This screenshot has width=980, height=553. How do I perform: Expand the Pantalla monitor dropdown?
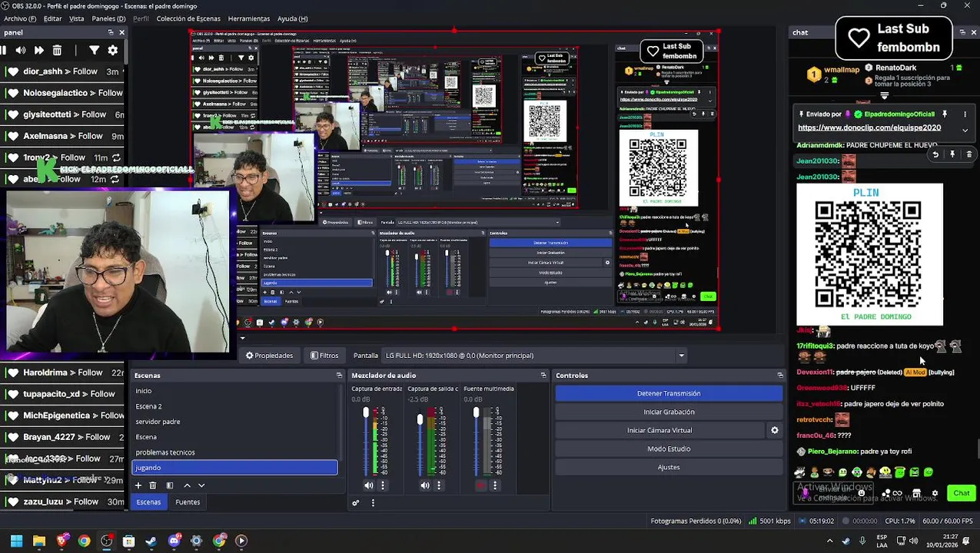pos(681,356)
